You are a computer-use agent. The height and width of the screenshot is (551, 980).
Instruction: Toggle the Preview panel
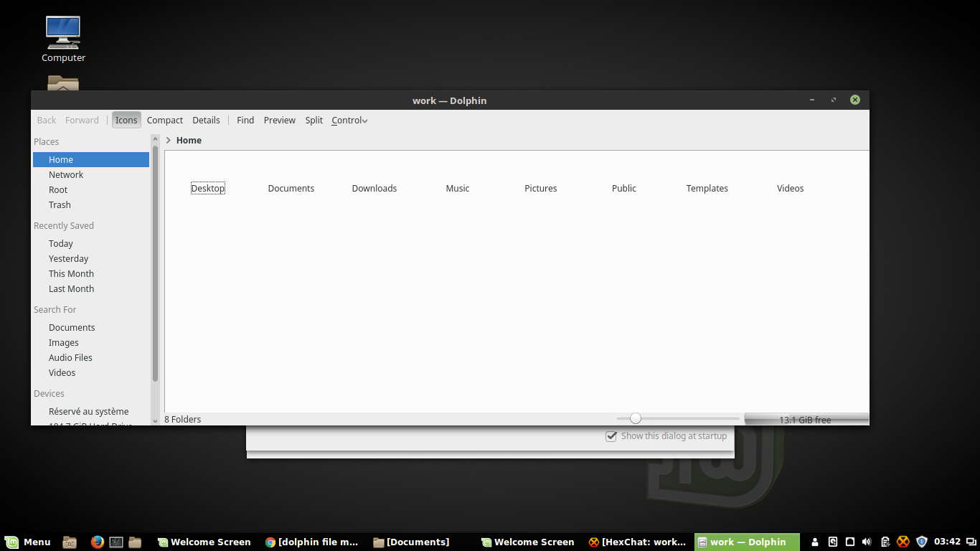[x=279, y=120]
